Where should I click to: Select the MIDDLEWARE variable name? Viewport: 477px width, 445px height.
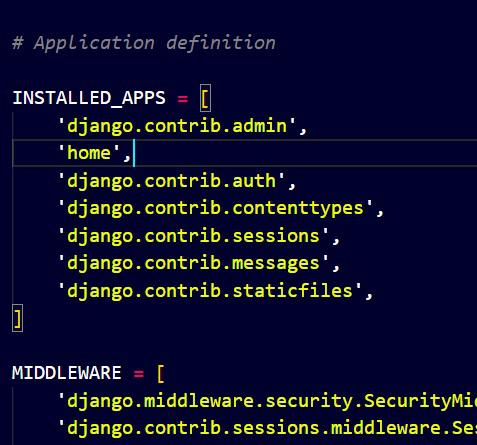[67, 373]
